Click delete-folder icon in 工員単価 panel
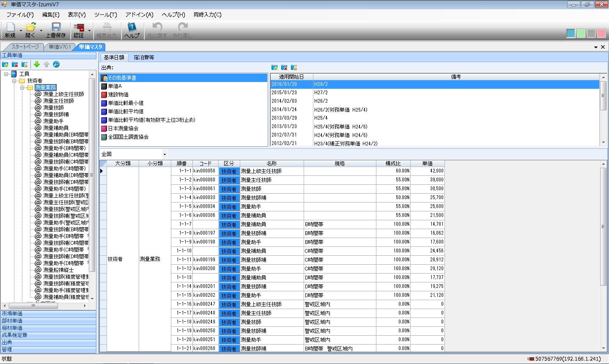The image size is (609, 364). pos(15,64)
